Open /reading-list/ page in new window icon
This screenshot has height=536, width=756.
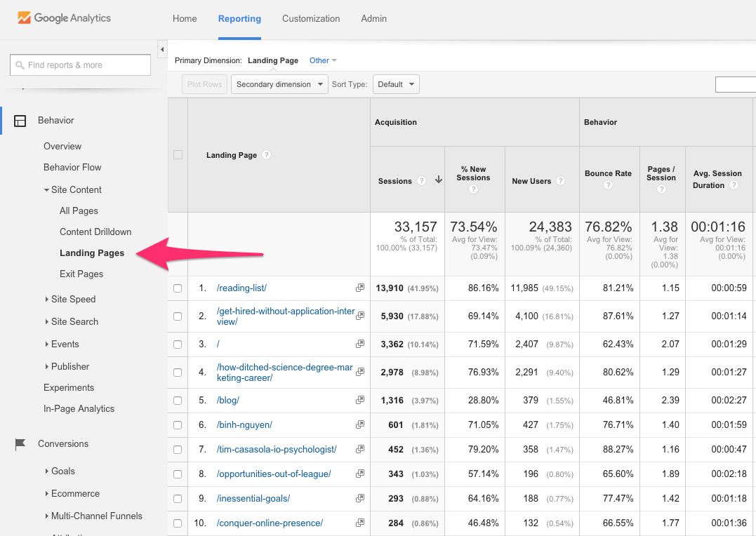click(360, 288)
